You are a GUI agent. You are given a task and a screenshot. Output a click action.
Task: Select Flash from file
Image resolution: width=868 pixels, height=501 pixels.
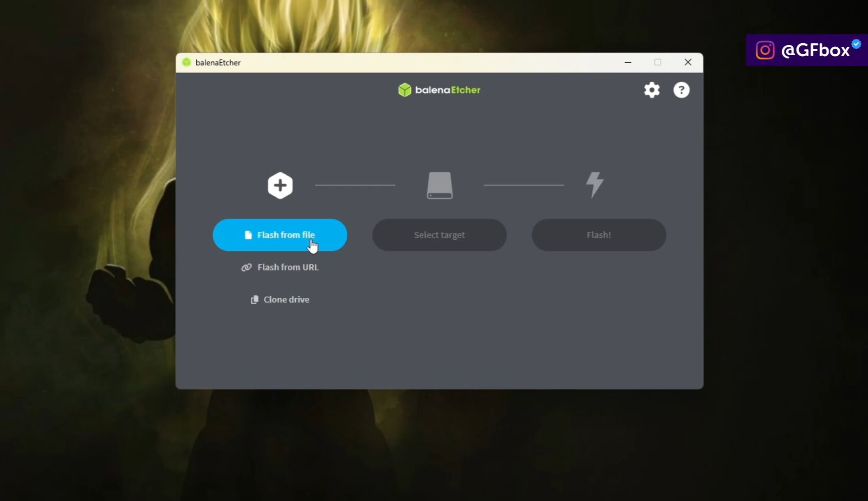tap(279, 235)
